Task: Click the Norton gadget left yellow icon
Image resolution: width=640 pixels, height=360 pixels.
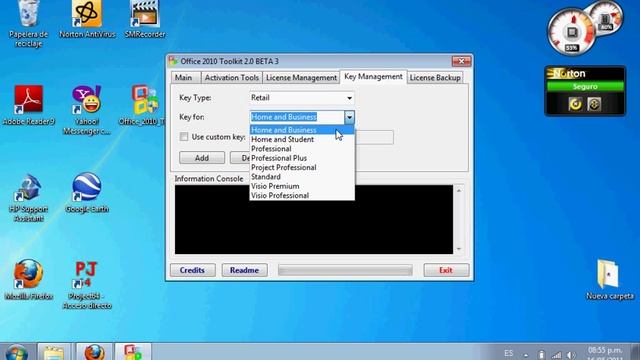Action: (x=576, y=104)
